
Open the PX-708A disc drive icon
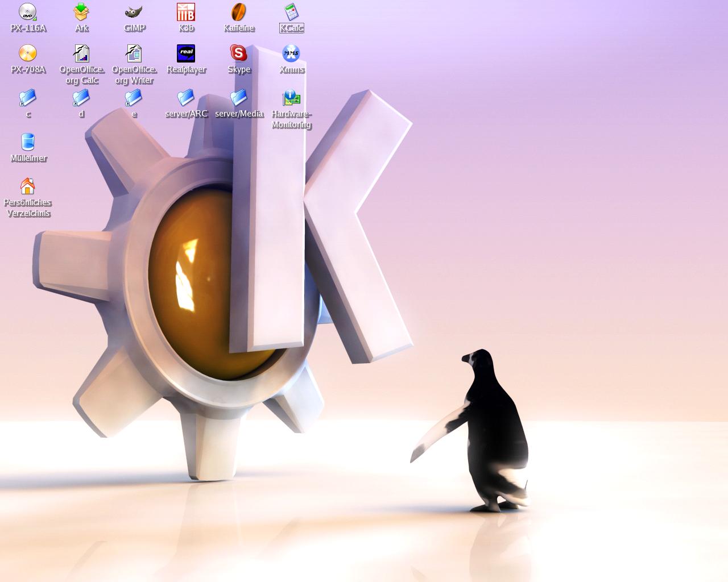coord(28,53)
